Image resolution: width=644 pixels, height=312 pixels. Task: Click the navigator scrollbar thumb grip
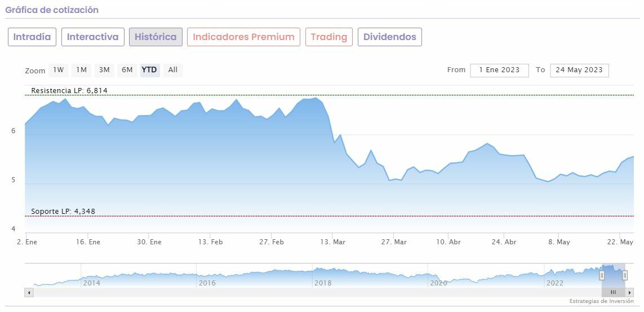click(x=614, y=292)
